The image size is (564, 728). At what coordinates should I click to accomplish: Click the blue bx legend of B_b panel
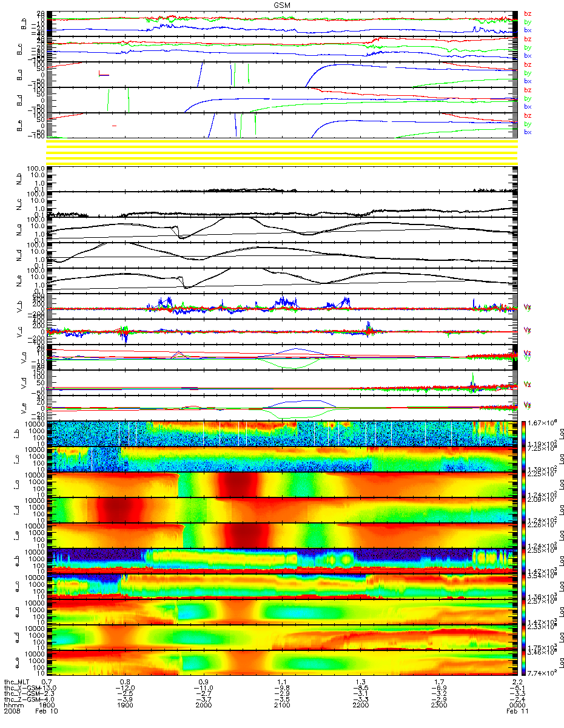point(528,30)
